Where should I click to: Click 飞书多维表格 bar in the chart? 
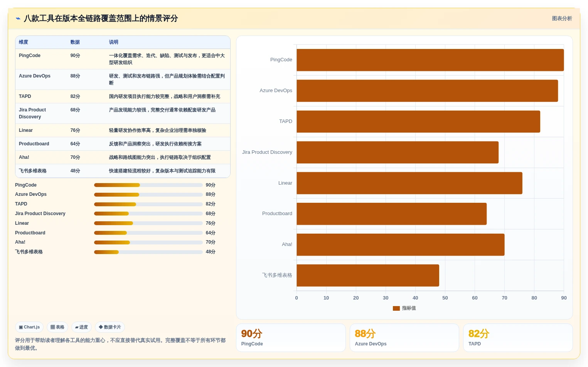[368, 275]
